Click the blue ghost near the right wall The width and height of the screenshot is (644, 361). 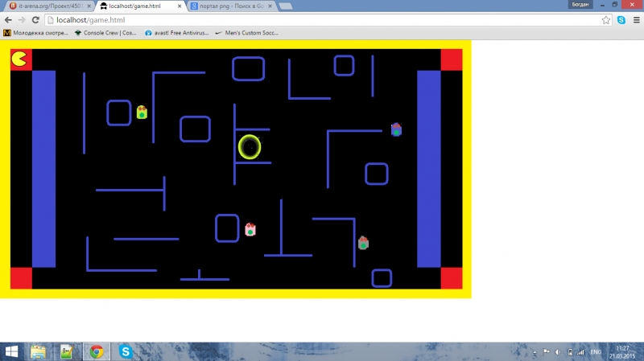tap(396, 129)
